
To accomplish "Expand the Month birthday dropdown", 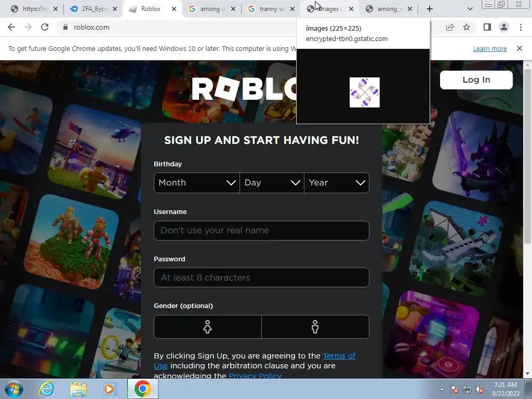I will [197, 182].
